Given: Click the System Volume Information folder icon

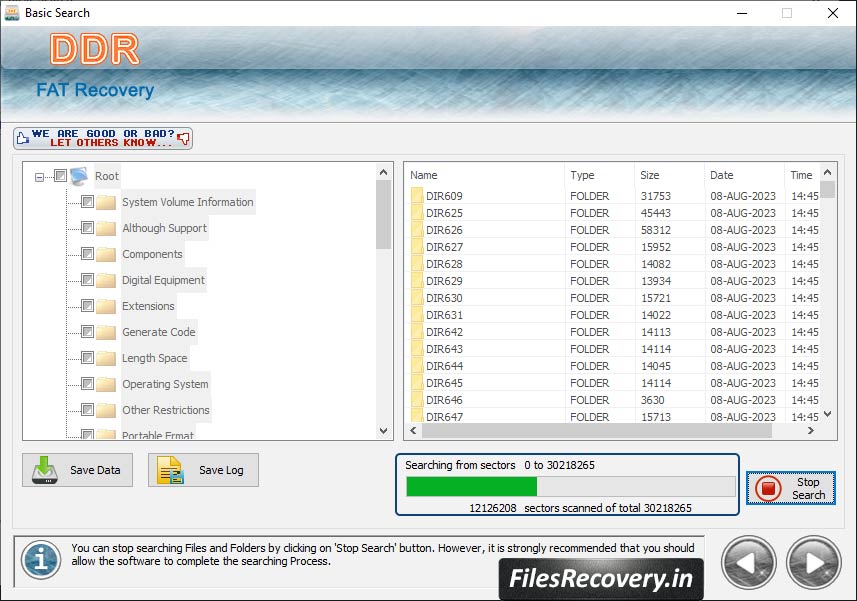Looking at the screenshot, I should (106, 202).
